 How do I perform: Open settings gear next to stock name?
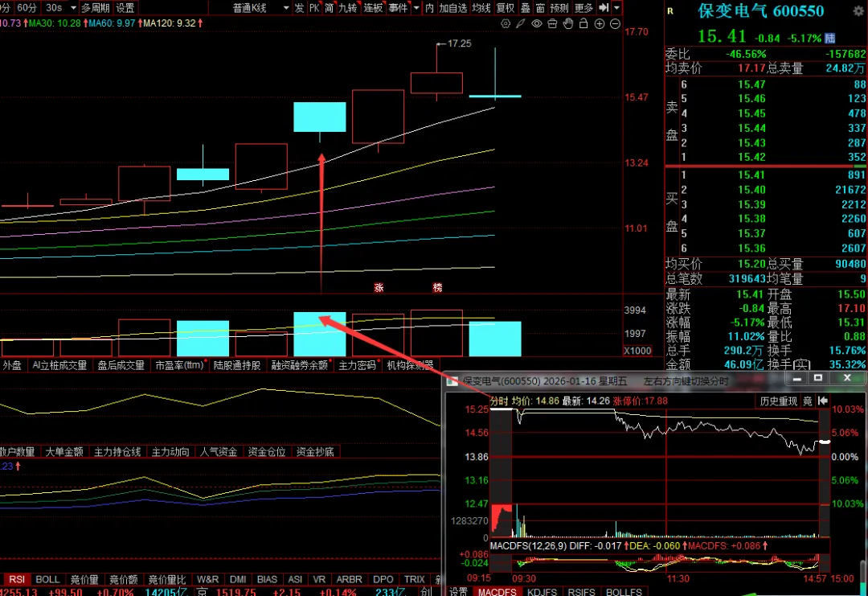tap(858, 11)
